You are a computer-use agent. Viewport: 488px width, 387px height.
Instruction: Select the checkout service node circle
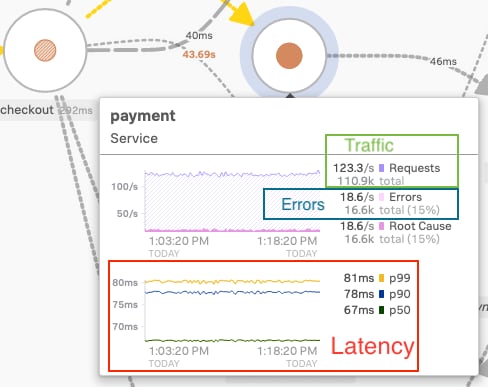(45, 50)
